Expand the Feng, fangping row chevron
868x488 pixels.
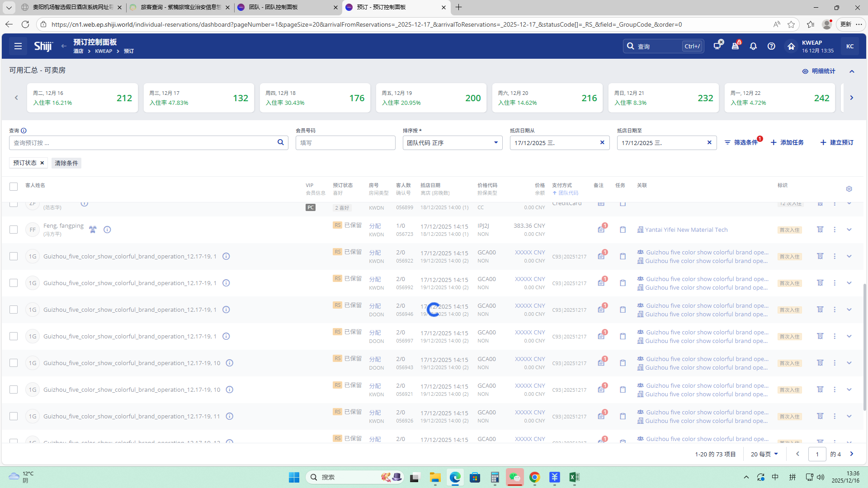pyautogui.click(x=849, y=230)
